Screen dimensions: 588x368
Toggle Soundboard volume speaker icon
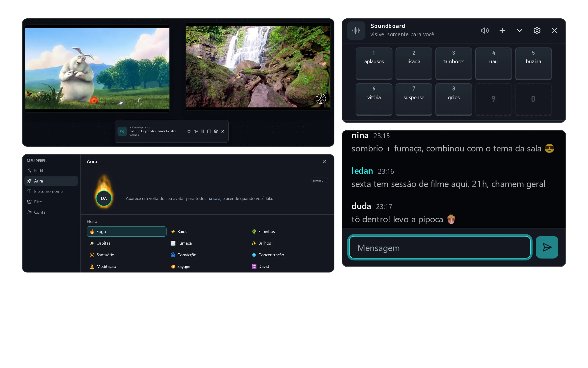(485, 31)
